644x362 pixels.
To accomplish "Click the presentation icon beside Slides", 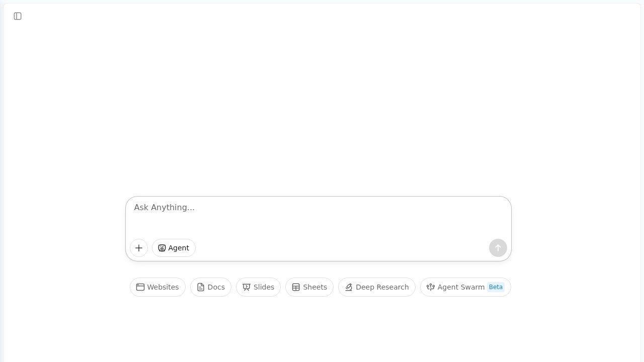I will tap(247, 287).
